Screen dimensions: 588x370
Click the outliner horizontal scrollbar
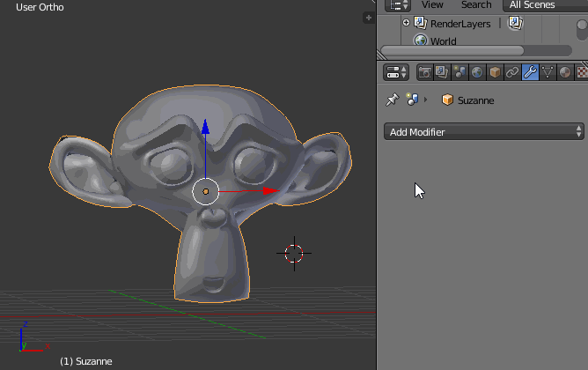point(452,51)
